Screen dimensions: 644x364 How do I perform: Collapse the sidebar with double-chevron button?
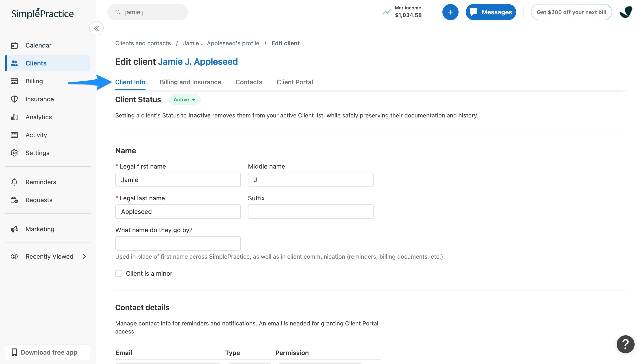96,28
